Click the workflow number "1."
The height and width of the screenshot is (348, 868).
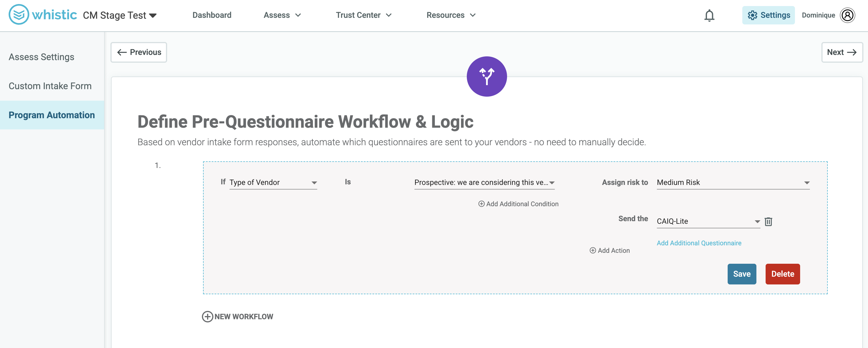click(158, 165)
